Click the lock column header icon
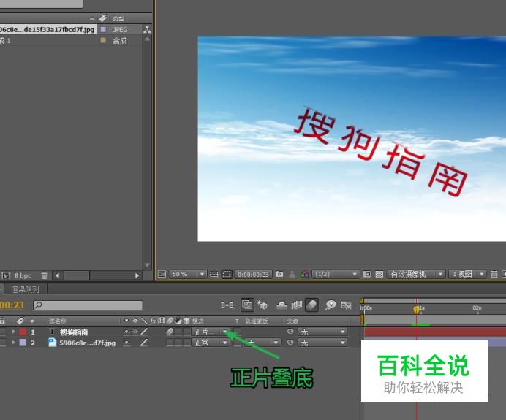Viewport: 506px width, 420px height. (3, 321)
